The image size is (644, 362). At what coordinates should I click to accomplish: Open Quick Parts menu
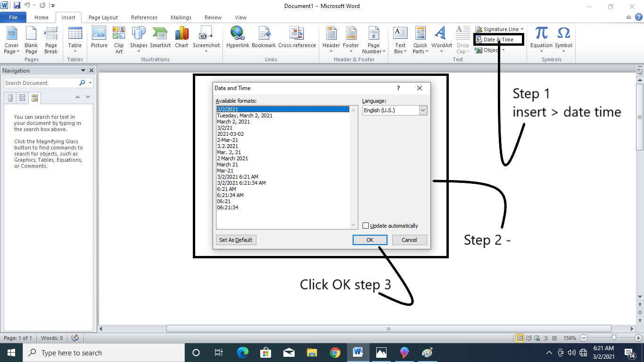click(x=420, y=41)
